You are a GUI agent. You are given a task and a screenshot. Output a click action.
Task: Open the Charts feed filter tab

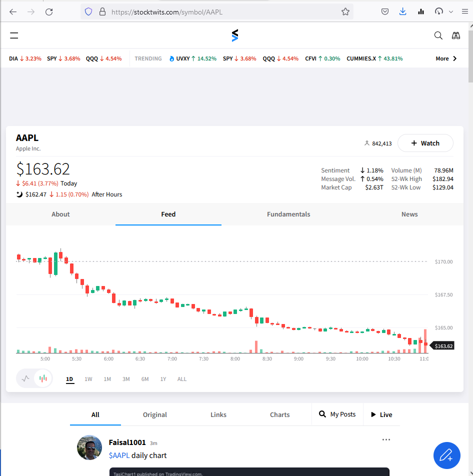pyautogui.click(x=279, y=414)
